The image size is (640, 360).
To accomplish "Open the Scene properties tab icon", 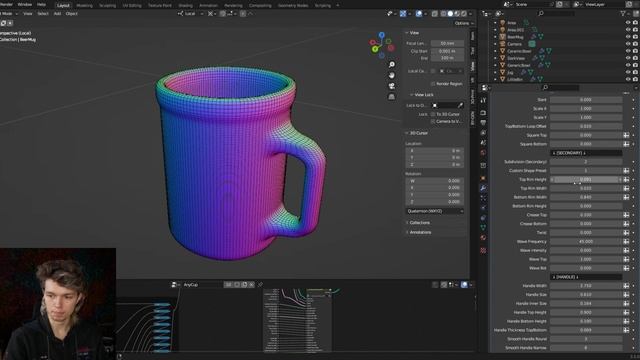I will [x=483, y=142].
